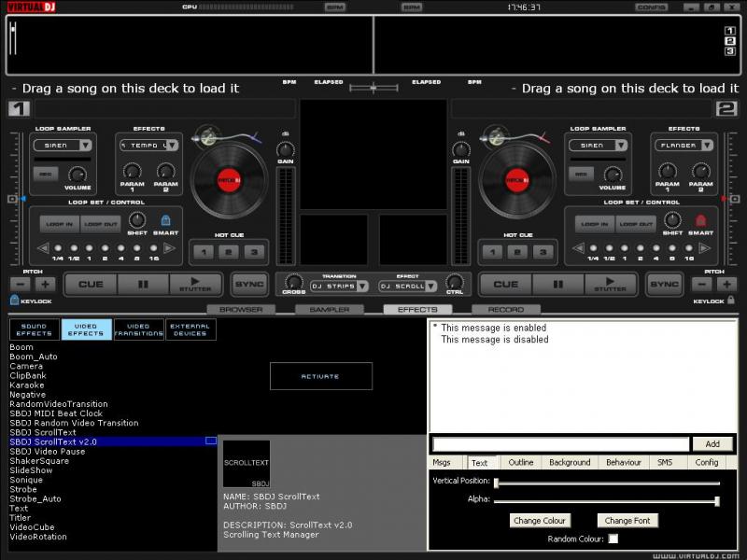Set deck 1 loop to 1/4 beat
The height and width of the screenshot is (560, 747).
[58, 248]
